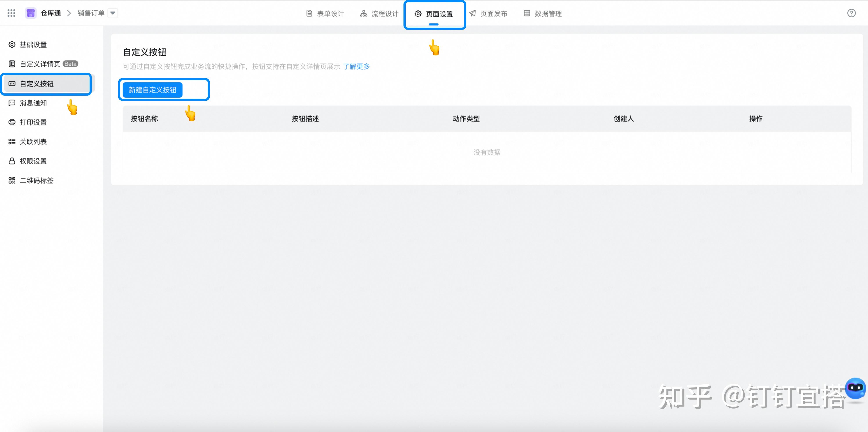Click the 关联列表 list icon

point(12,142)
